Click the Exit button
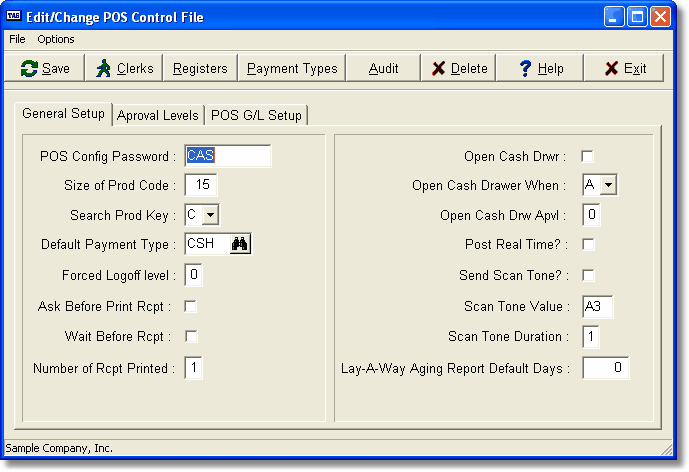 pyautogui.click(x=624, y=68)
